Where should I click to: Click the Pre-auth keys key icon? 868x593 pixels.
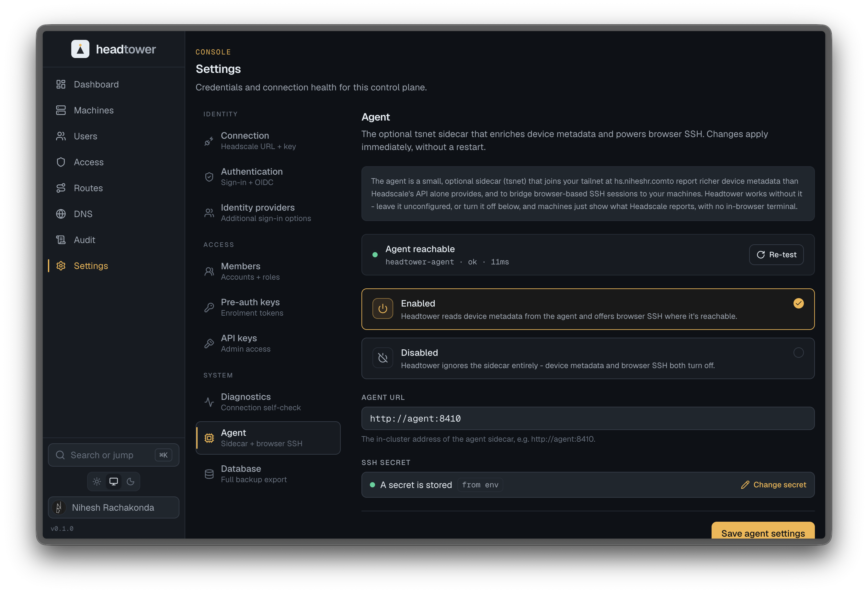[x=209, y=308]
